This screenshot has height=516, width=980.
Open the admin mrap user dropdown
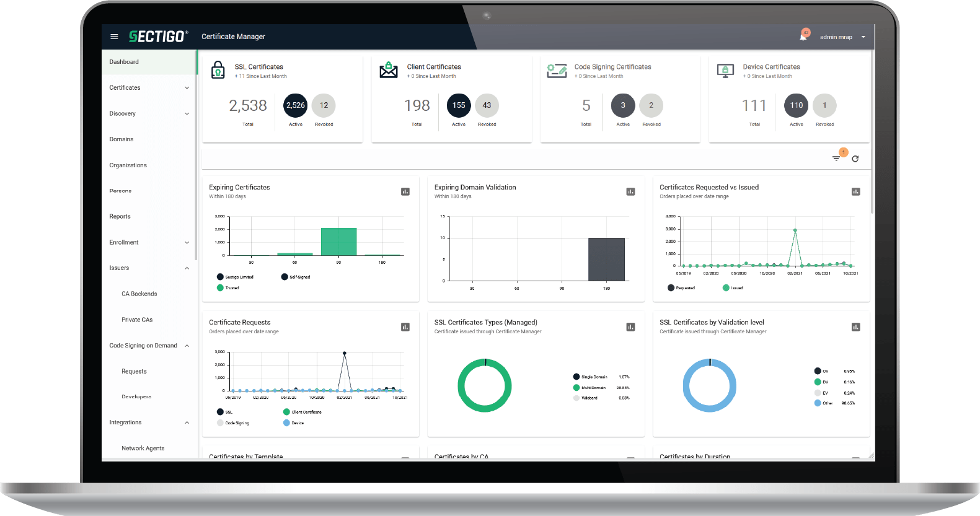842,37
